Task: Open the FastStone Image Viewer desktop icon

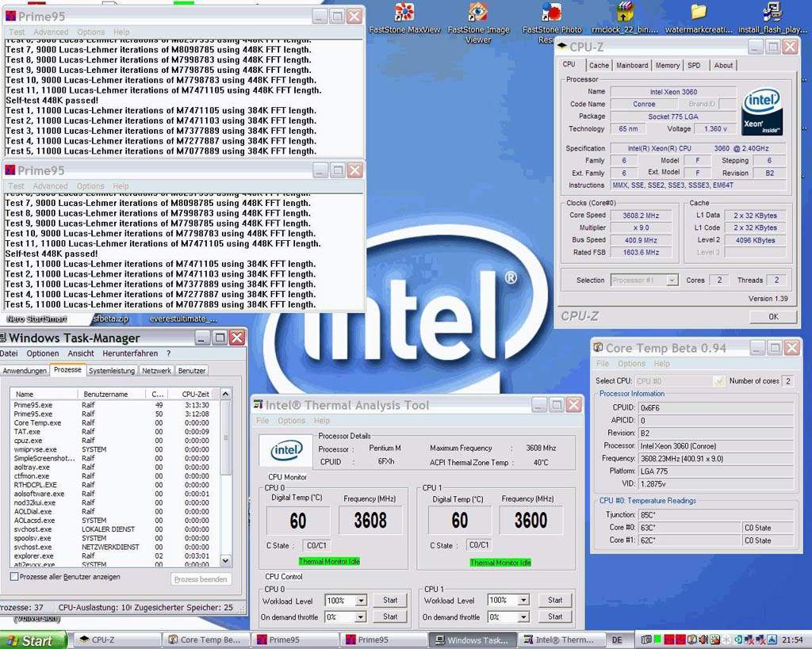Action: point(478,21)
